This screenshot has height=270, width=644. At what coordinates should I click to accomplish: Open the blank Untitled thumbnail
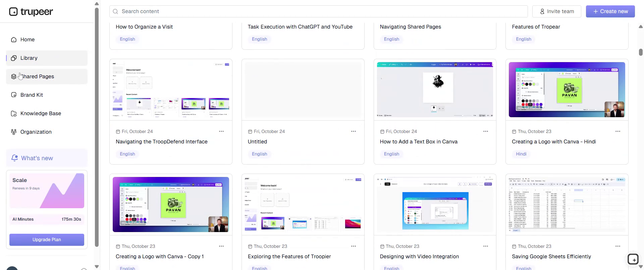coord(303,90)
